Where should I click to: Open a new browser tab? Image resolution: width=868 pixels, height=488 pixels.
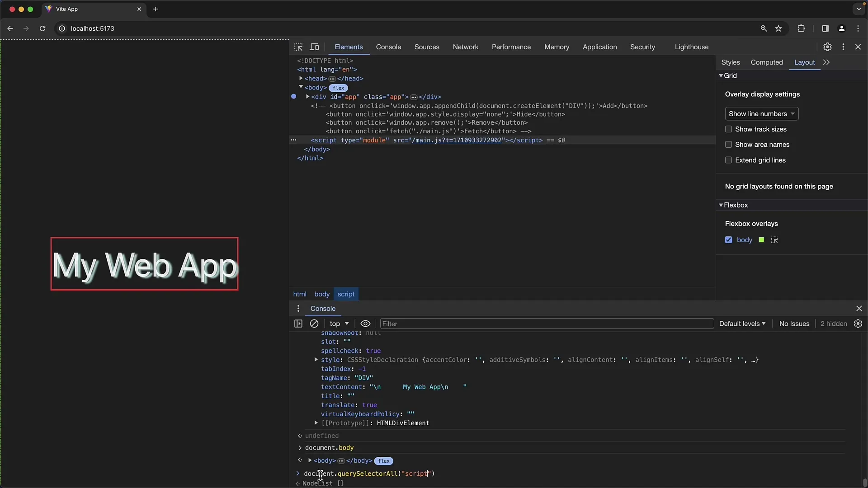point(156,9)
